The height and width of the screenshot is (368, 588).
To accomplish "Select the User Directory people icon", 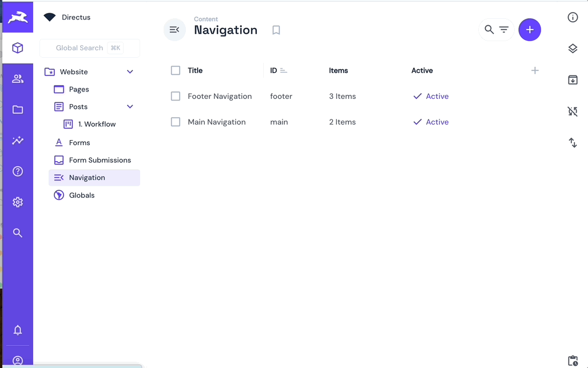I will click(17, 79).
